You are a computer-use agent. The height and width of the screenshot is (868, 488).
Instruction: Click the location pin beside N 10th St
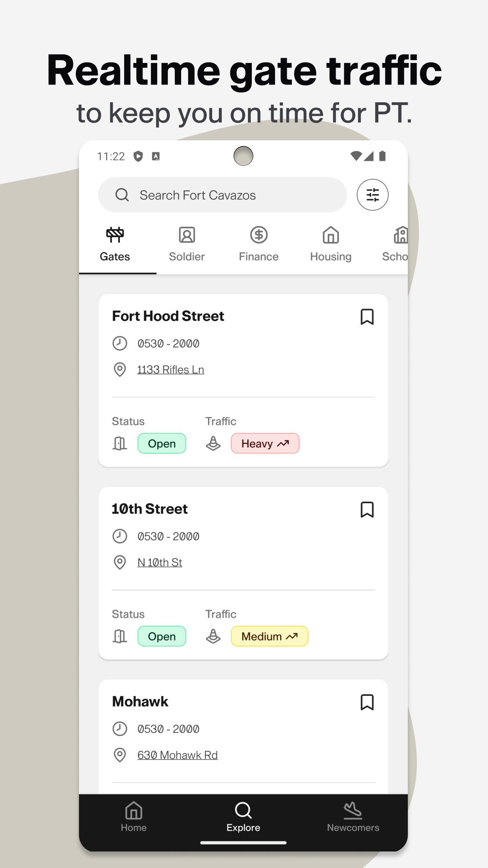click(x=120, y=563)
